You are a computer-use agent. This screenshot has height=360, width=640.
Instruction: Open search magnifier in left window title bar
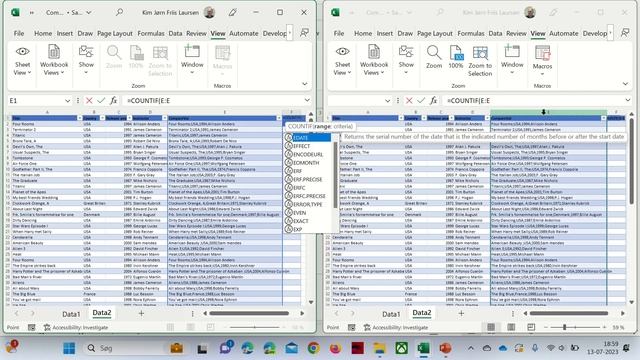point(119,12)
